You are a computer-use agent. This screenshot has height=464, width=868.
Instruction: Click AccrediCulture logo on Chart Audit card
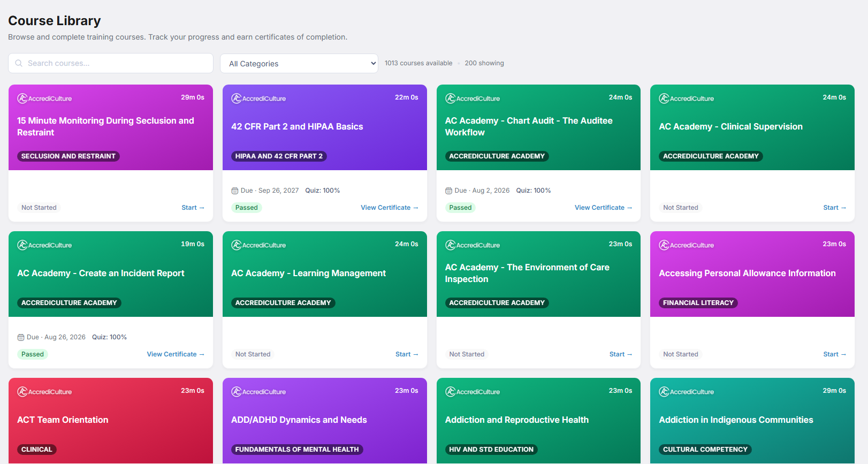pos(473,98)
